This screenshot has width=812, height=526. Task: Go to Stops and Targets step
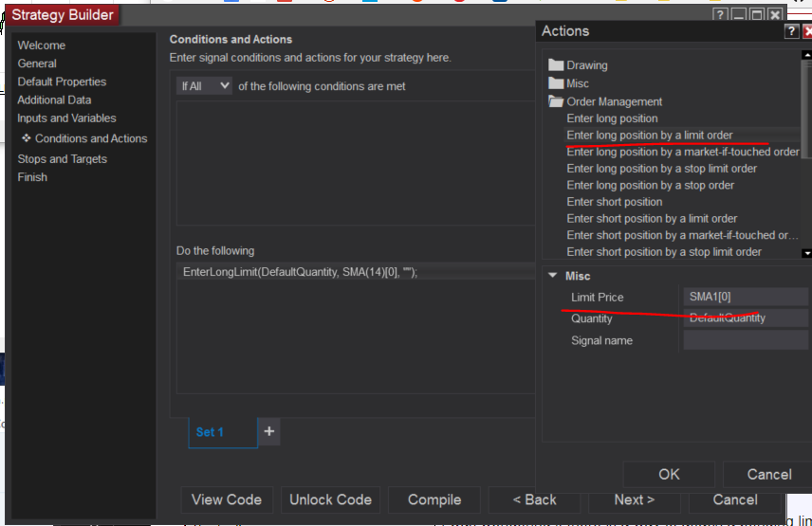click(x=62, y=159)
